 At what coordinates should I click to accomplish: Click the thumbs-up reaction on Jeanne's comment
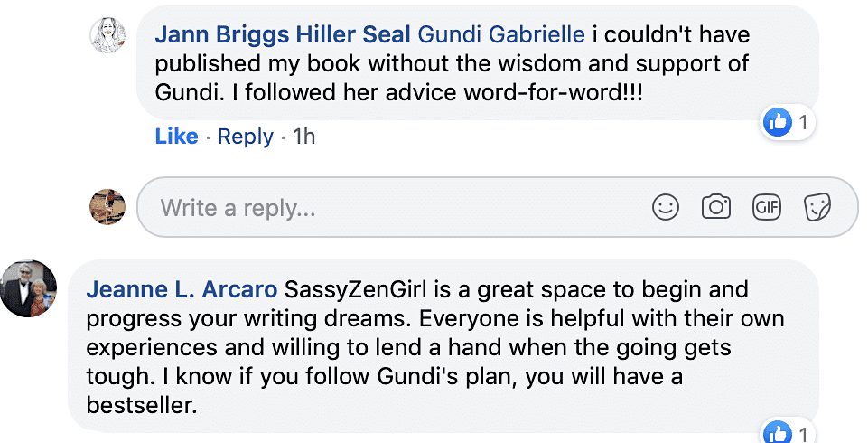777,432
